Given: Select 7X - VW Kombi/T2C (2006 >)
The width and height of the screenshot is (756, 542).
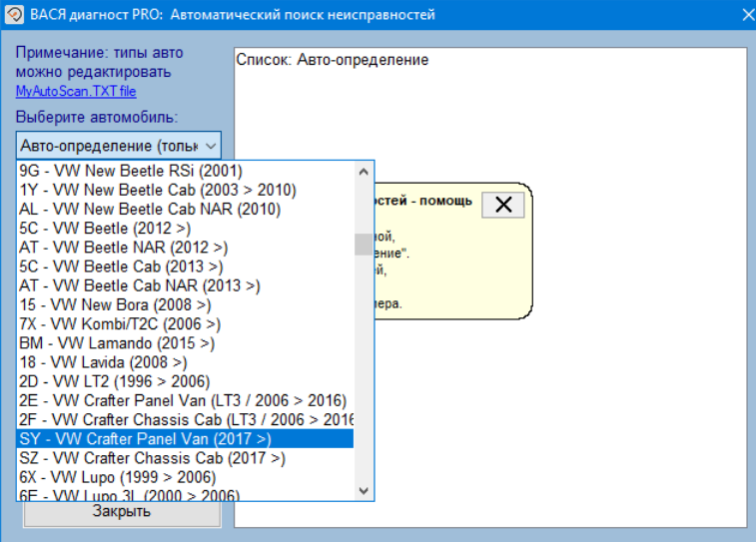Looking at the screenshot, I should (x=185, y=323).
